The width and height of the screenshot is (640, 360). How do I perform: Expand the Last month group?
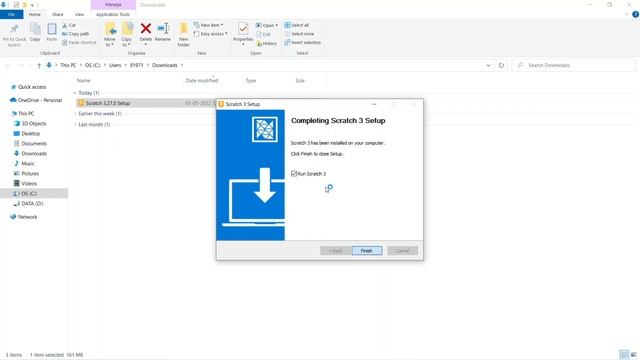tap(75, 124)
